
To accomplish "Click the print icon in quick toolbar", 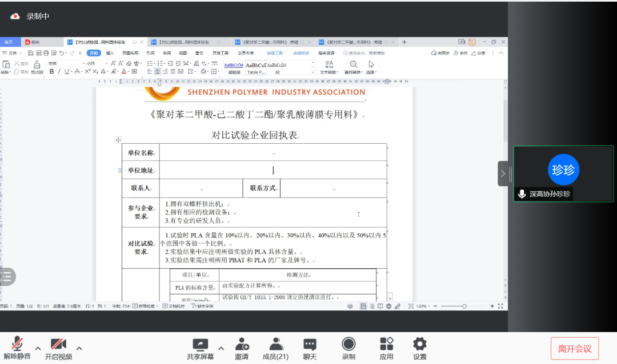I will coord(46,53).
